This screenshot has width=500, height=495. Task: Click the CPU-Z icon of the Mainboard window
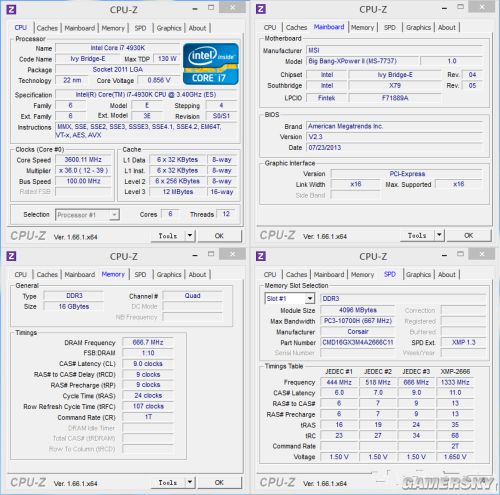point(261,9)
